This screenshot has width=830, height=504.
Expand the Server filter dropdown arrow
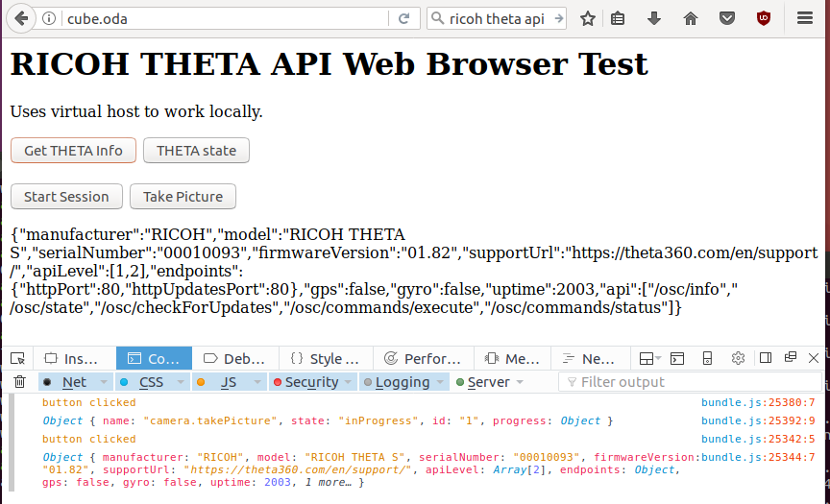520,382
